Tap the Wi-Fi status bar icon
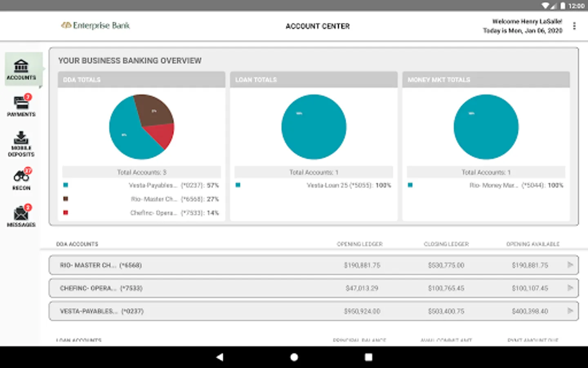 tap(546, 6)
